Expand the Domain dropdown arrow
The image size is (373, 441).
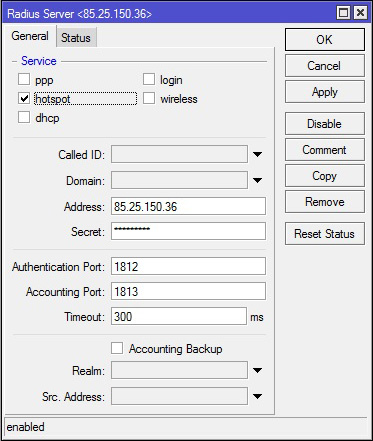click(257, 180)
